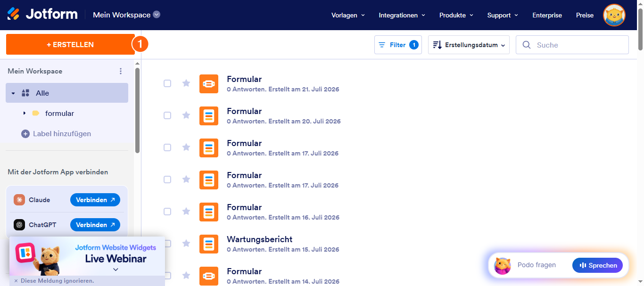
Task: Click the form icon of the 20. Juli Formular
Action: pos(209,116)
